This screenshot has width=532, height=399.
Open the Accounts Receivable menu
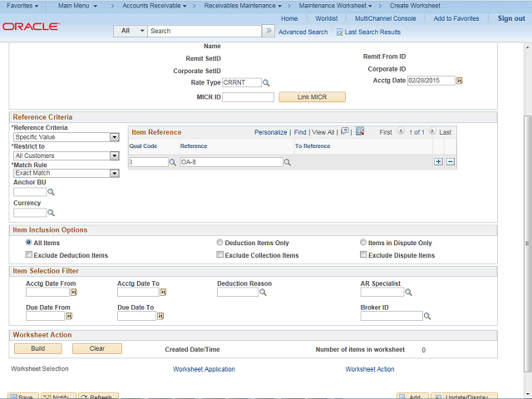pyautogui.click(x=155, y=6)
